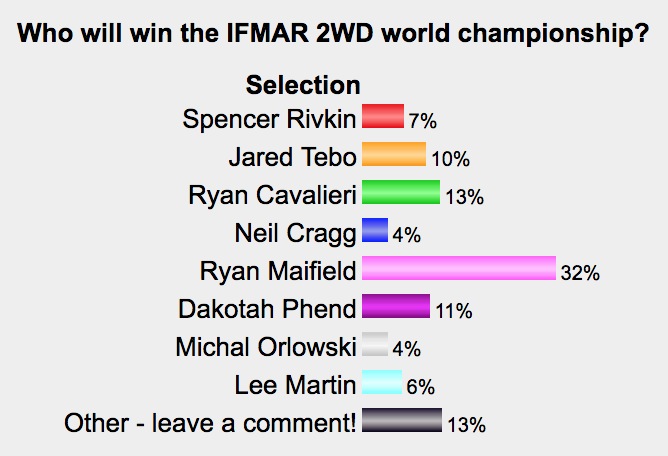668x456 pixels.
Task: Click the blue Neil Cragg bar
Action: click(x=375, y=230)
